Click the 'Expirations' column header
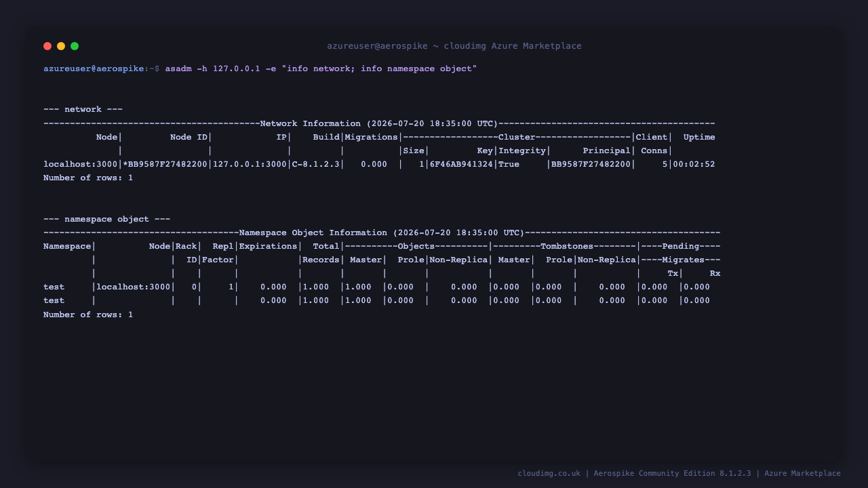The height and width of the screenshot is (488, 868). (x=269, y=246)
